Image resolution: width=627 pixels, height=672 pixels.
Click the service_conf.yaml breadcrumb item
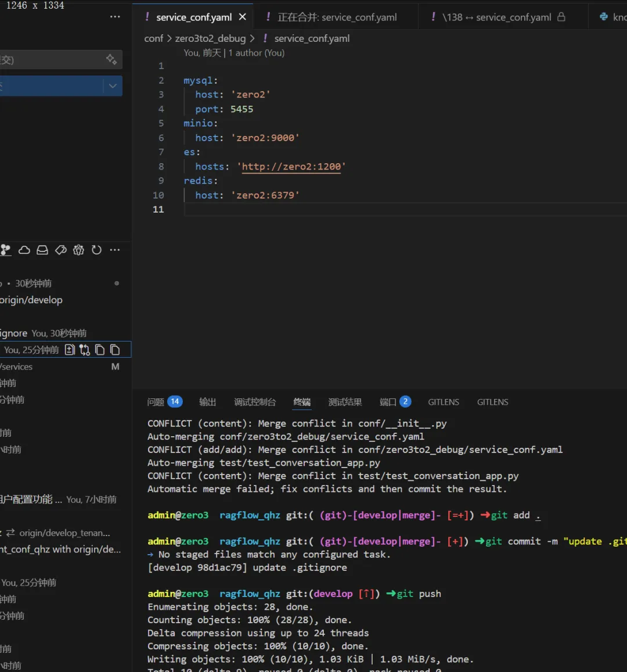306,38
